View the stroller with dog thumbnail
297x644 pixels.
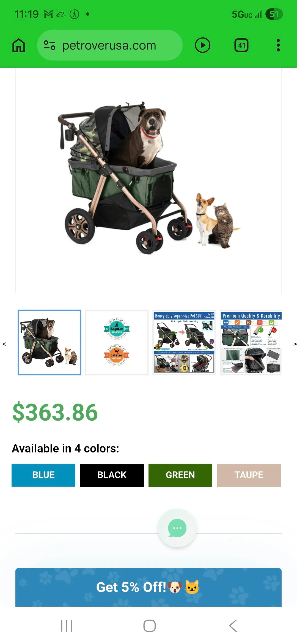[50, 342]
